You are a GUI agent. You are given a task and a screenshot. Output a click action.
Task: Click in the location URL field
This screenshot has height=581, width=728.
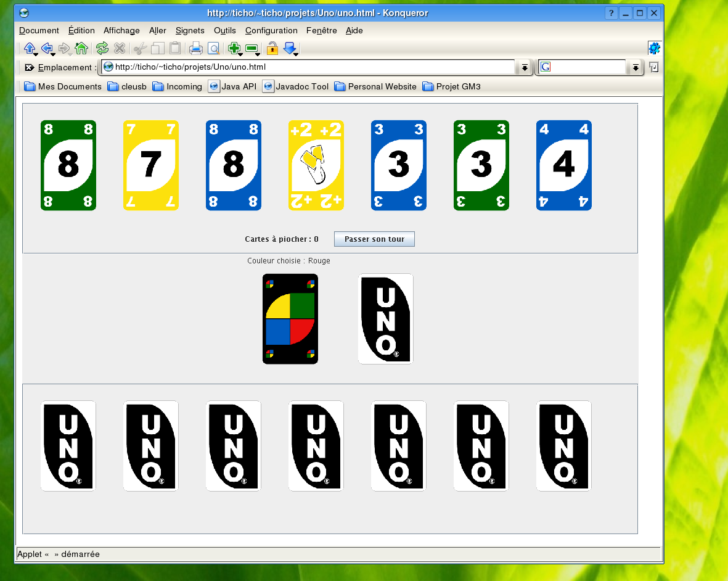point(308,67)
